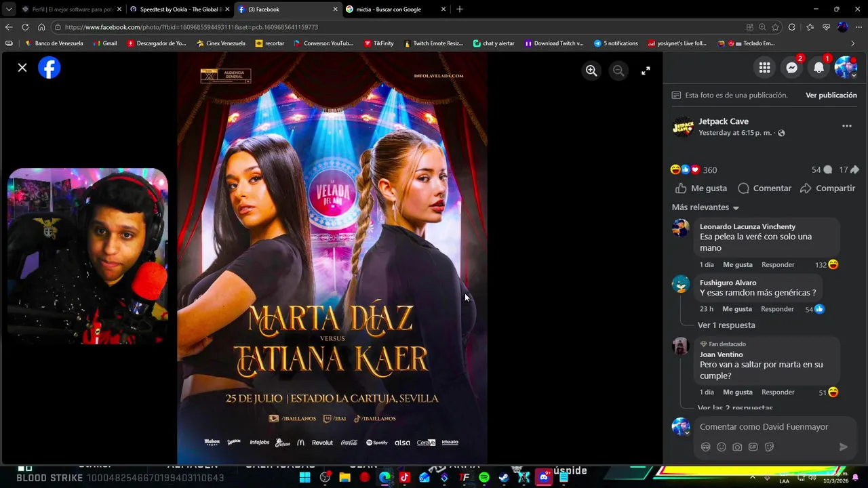868x488 pixels.
Task: Open Leonardo Lacunza Vinchenty's profile
Action: (x=747, y=226)
